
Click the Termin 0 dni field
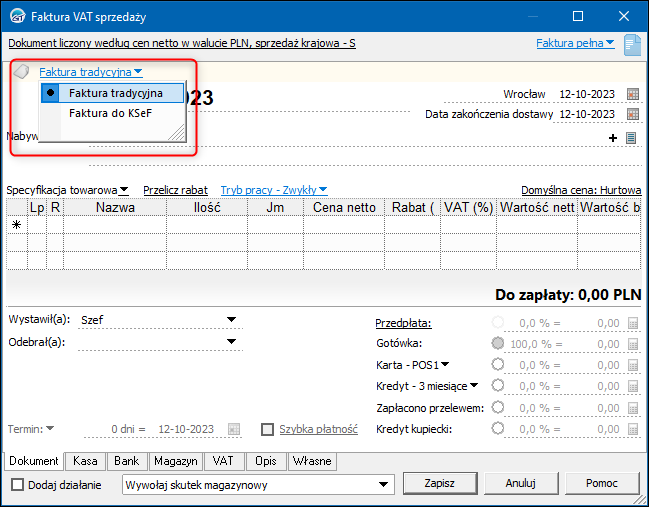coord(128,429)
